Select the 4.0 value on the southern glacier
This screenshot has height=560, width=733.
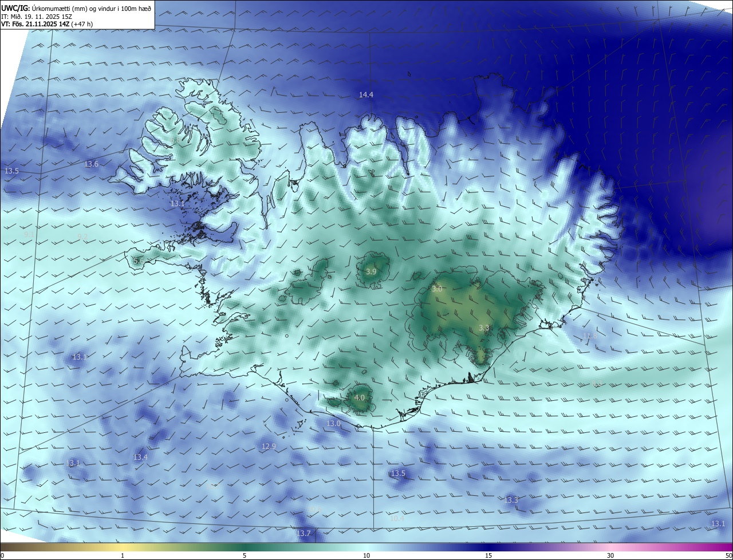pos(360,398)
